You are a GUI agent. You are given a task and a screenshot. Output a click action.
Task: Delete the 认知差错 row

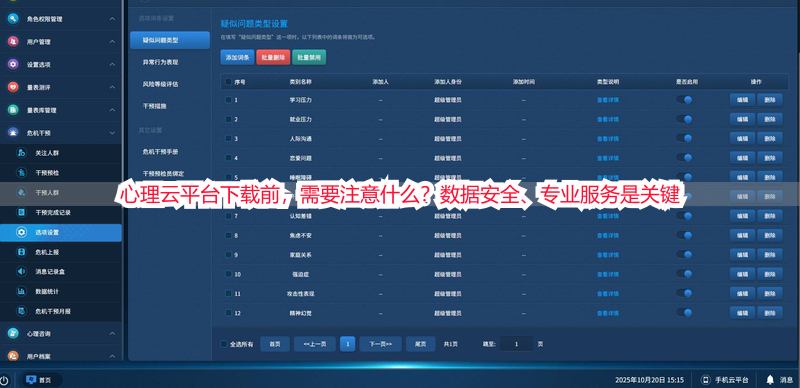(x=769, y=216)
